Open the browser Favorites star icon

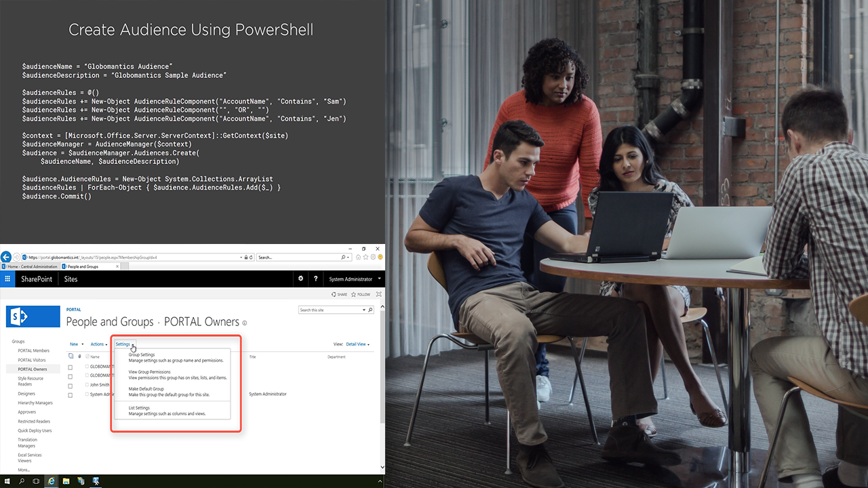(x=366, y=258)
